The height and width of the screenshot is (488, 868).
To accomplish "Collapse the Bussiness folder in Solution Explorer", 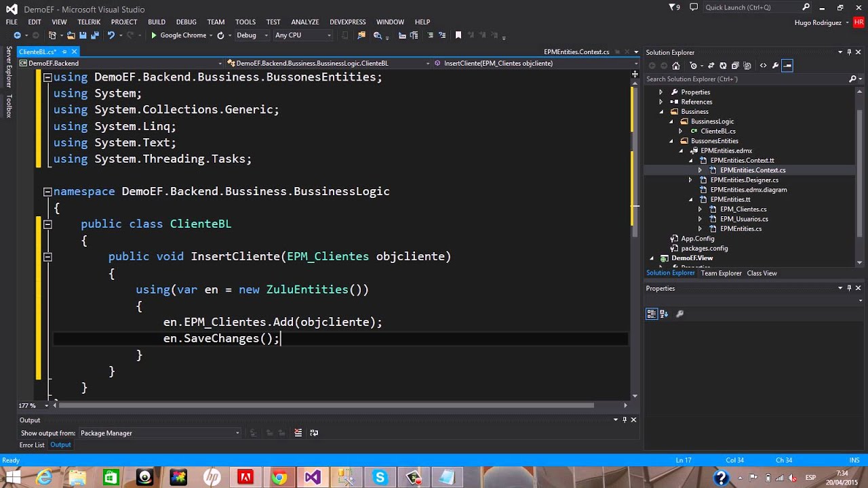I will pos(661,112).
